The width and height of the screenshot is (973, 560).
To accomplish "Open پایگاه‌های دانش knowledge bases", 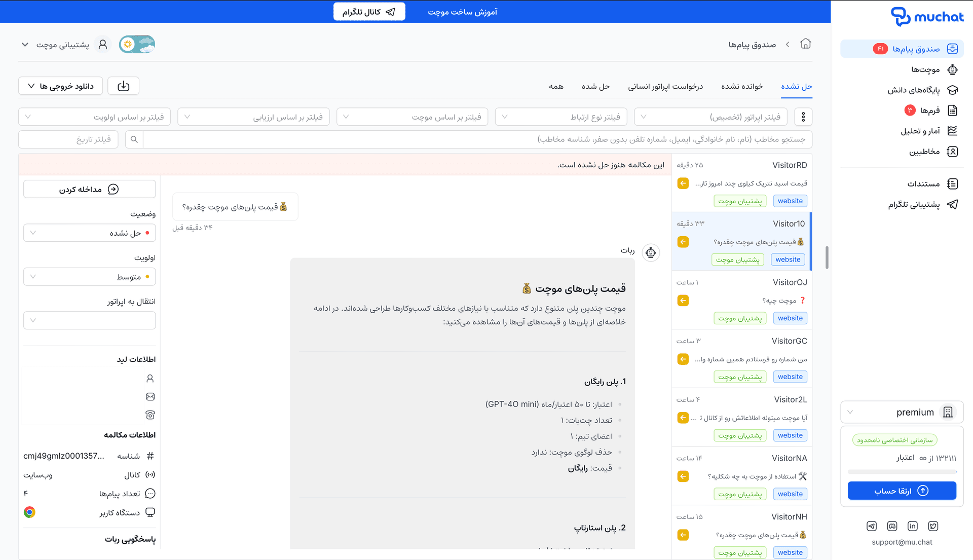I will 922,90.
